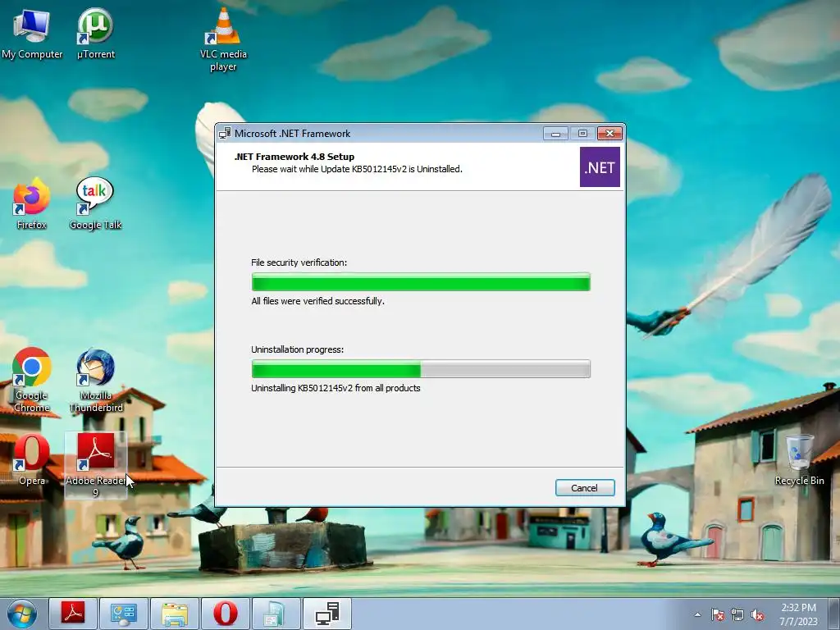Click 'Uninstalling KB5012145v2 from all products' text
Viewport: 840px width, 630px height.
click(x=336, y=388)
